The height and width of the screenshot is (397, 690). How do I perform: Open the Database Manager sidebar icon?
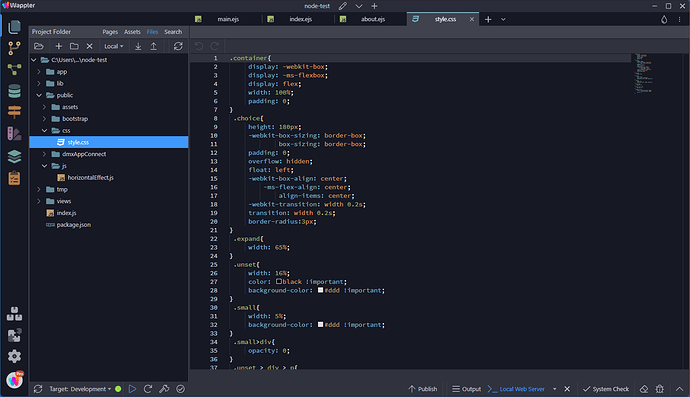pos(14,91)
